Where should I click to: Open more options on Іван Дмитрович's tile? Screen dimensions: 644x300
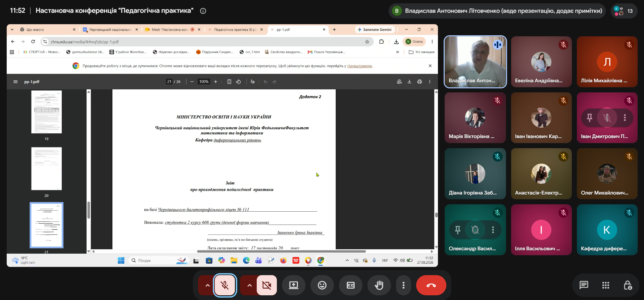[x=625, y=118]
